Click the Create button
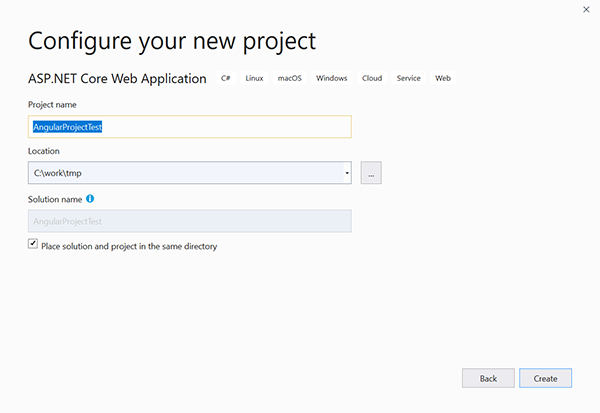The width and height of the screenshot is (600, 413). tap(545, 378)
